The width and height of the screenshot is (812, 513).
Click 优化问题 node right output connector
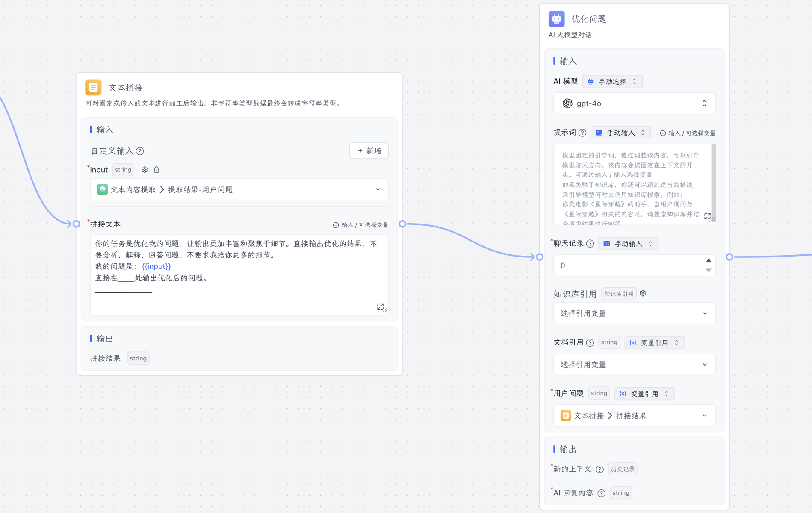729,257
